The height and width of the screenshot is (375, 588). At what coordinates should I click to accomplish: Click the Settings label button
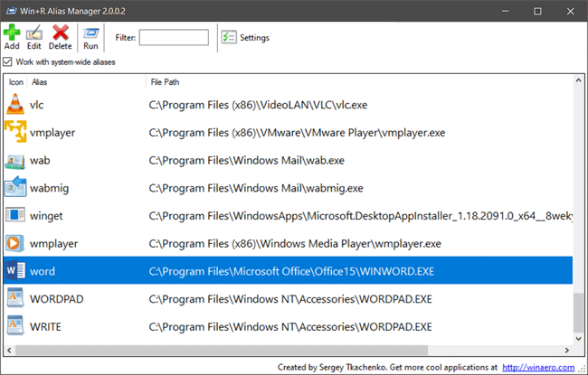click(254, 37)
